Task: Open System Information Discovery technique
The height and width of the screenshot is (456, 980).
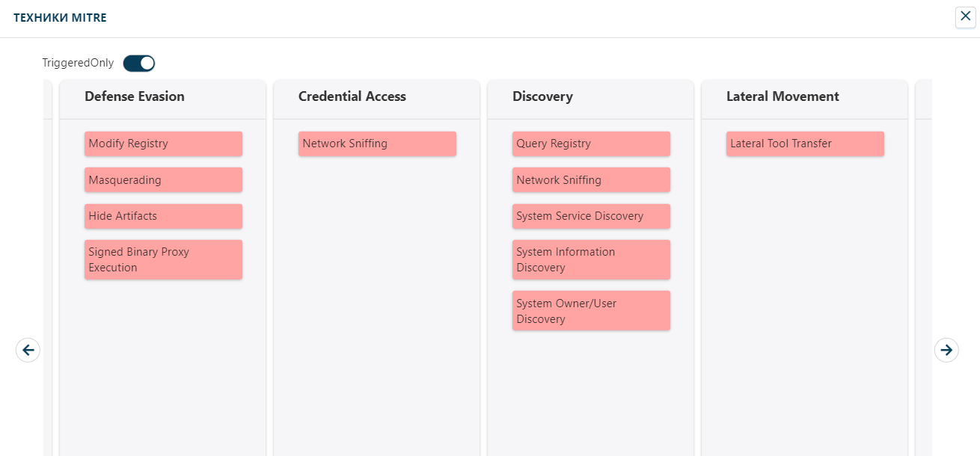Action: pos(591,259)
